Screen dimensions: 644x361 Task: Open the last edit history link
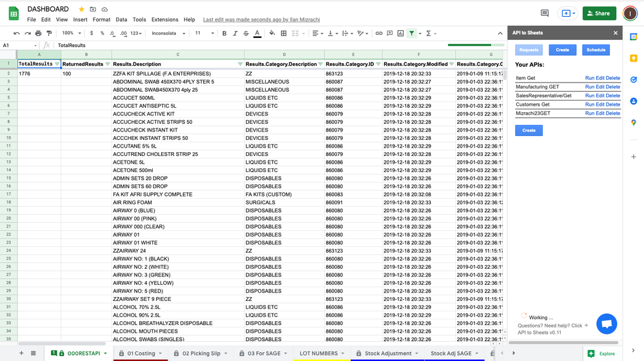pos(261,19)
